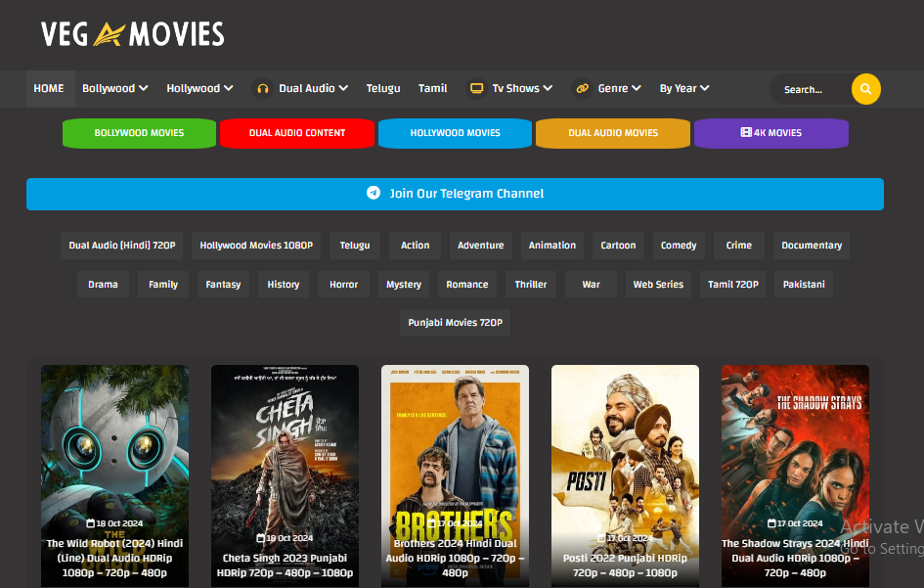Select the Action genre tag
924x588 pixels.
pos(415,246)
